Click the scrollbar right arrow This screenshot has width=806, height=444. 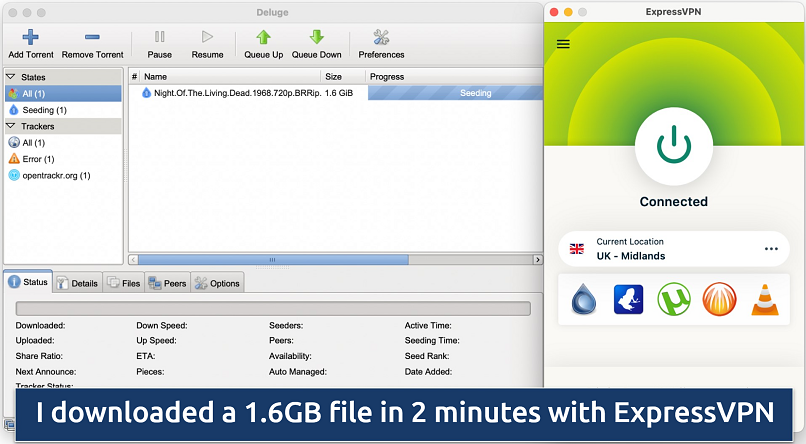point(538,260)
